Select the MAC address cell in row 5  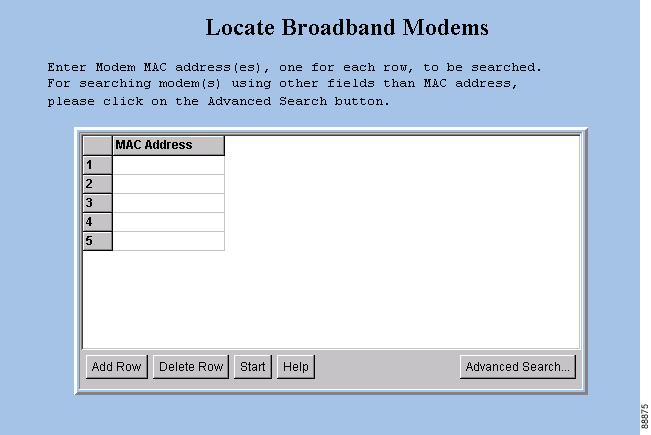[169, 241]
